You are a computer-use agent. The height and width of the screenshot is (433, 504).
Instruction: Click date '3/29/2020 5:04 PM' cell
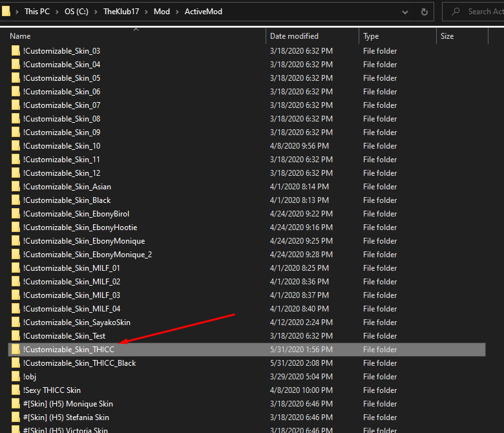[x=301, y=376]
